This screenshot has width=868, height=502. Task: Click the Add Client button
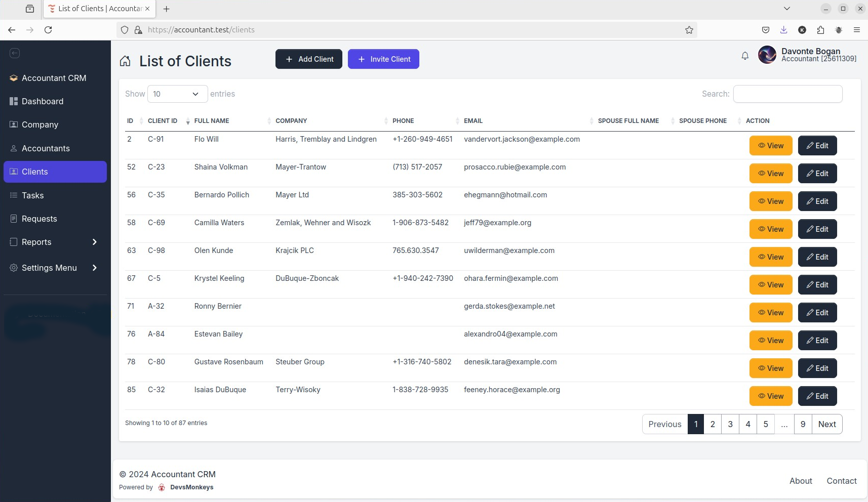click(x=309, y=59)
